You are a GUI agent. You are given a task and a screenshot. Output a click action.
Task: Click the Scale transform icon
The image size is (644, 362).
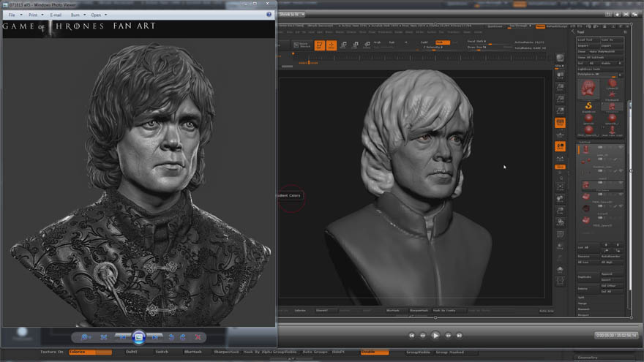355,45
